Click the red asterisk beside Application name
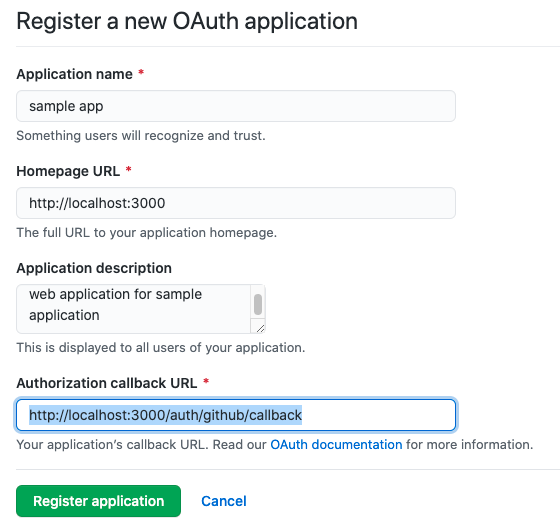The image size is (560, 527). click(141, 72)
